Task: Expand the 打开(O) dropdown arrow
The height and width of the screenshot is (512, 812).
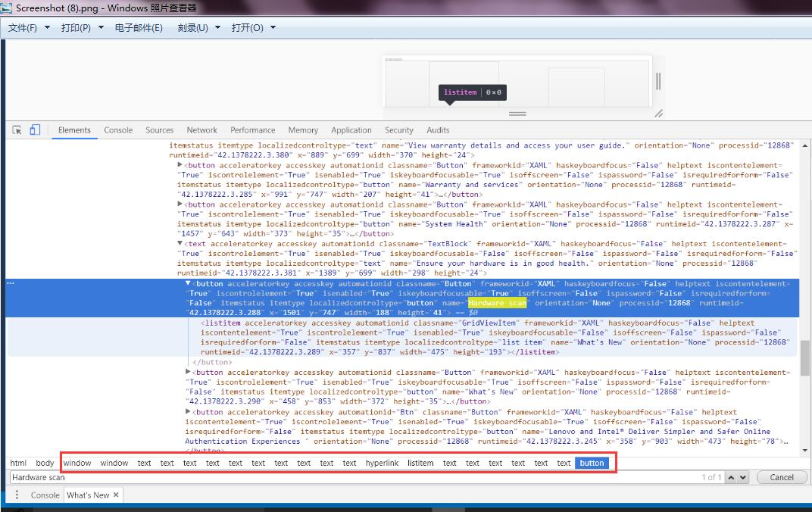Action: click(273, 27)
